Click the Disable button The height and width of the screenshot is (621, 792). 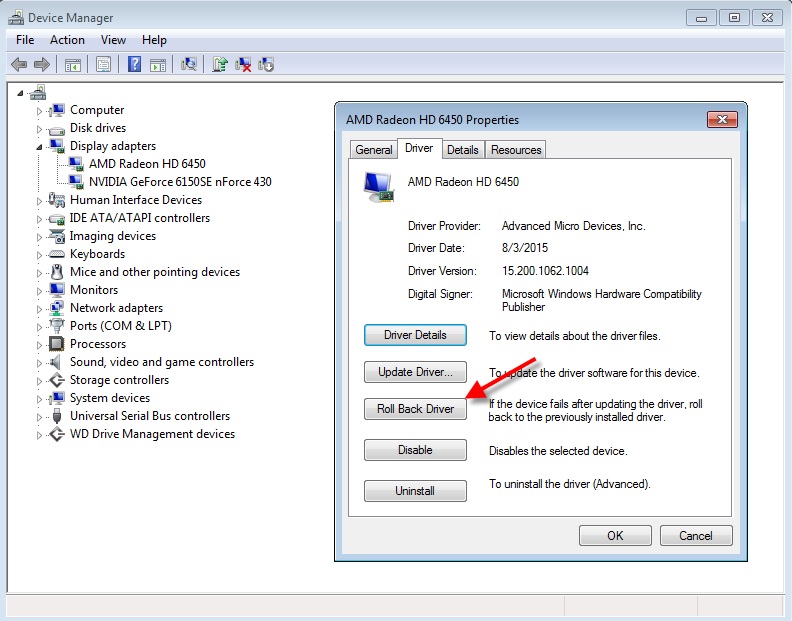pyautogui.click(x=415, y=450)
